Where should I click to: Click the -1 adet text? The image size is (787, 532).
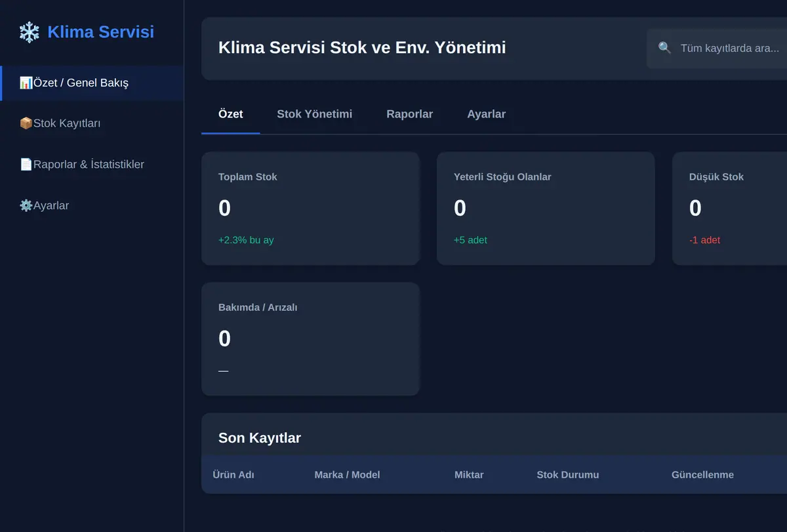pyautogui.click(x=704, y=240)
